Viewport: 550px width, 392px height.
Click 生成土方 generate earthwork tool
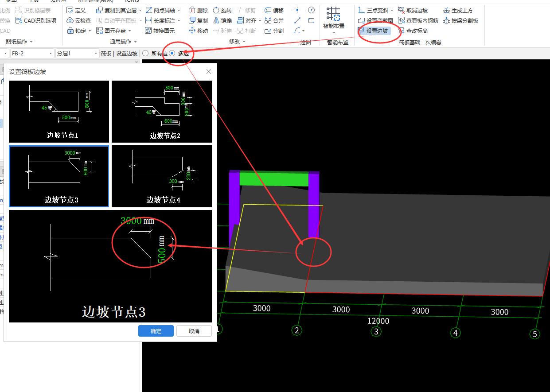coord(458,10)
